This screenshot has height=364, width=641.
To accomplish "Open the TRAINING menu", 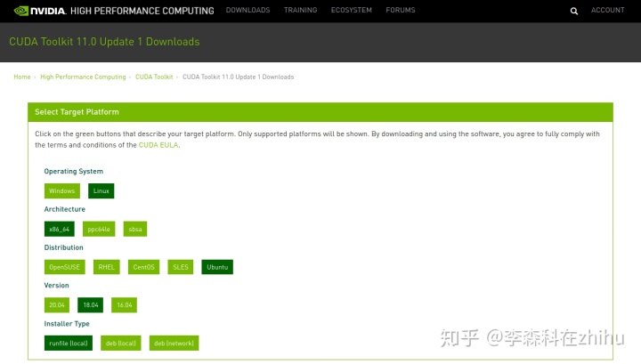I will tap(301, 10).
